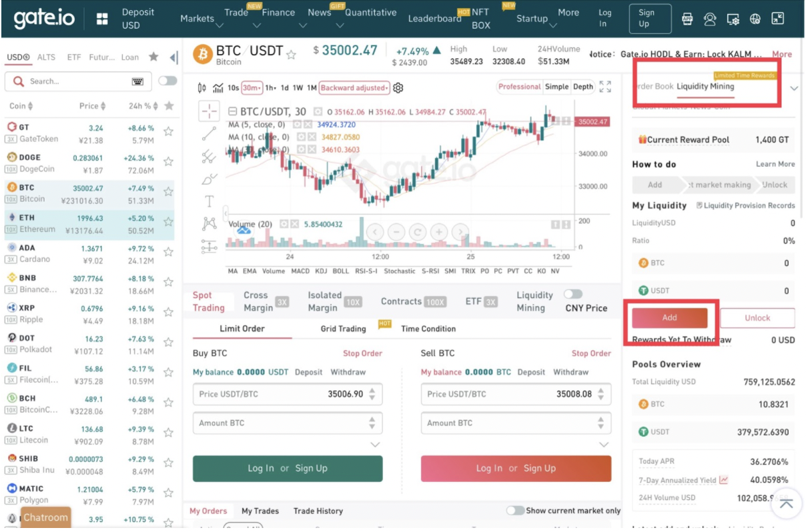Turn on Show current market only

[515, 511]
